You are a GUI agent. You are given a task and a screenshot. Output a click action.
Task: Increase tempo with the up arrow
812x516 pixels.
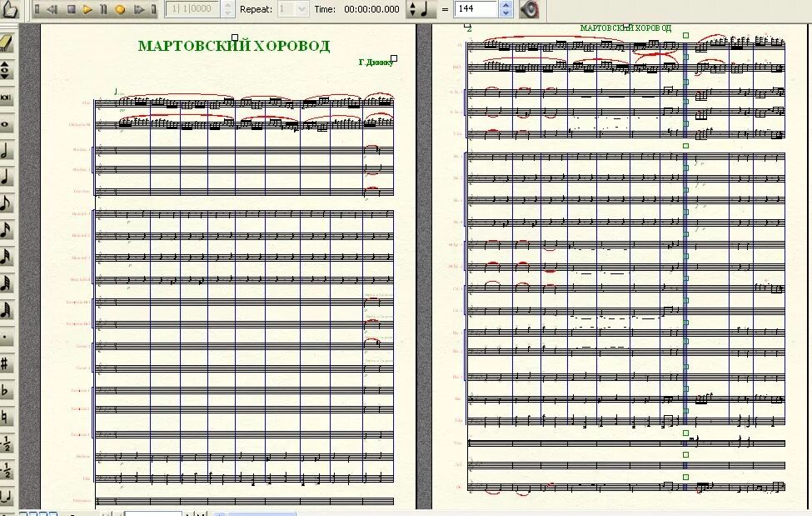point(506,5)
